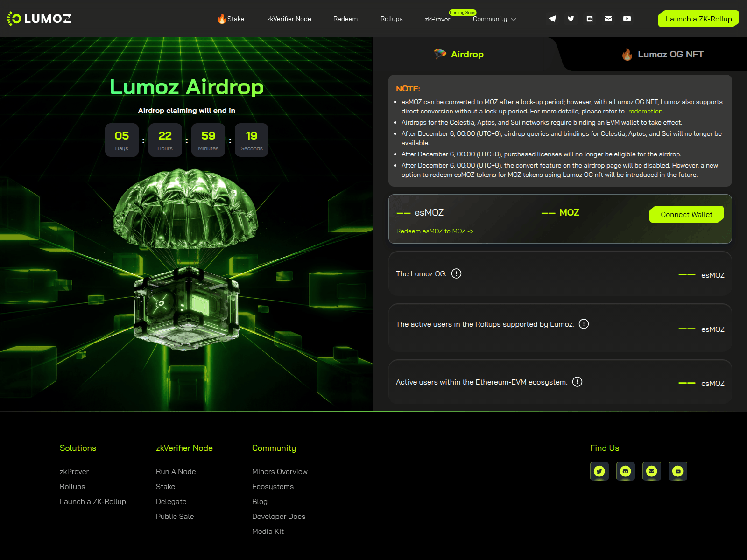
Task: Open the redemption link in the note
Action: [646, 111]
